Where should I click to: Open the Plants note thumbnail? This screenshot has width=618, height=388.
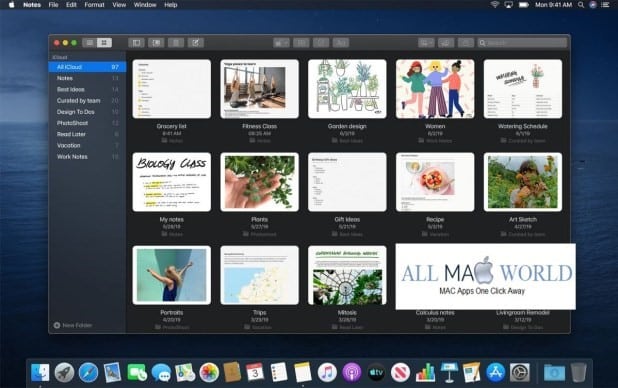tap(259, 182)
